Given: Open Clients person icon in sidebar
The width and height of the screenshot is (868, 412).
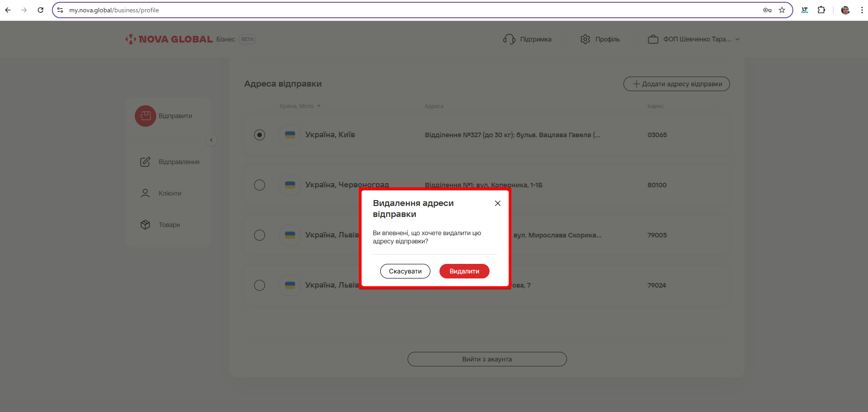Looking at the screenshot, I should tap(145, 193).
